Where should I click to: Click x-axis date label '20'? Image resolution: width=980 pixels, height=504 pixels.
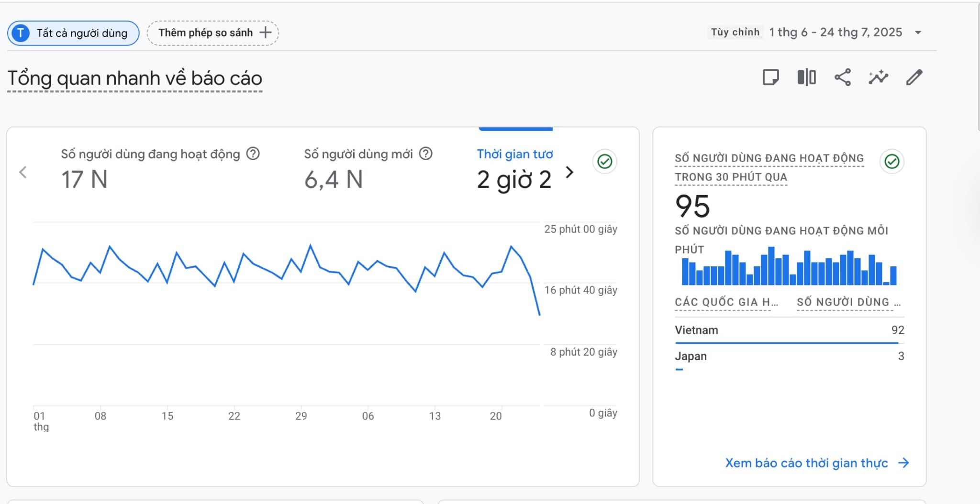(496, 416)
